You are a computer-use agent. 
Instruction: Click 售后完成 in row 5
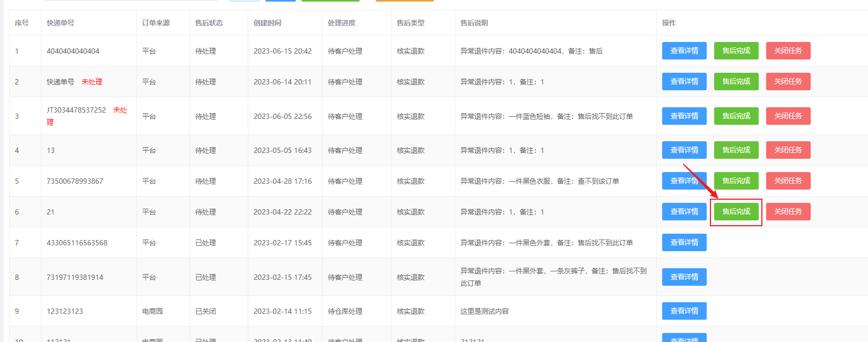click(736, 181)
